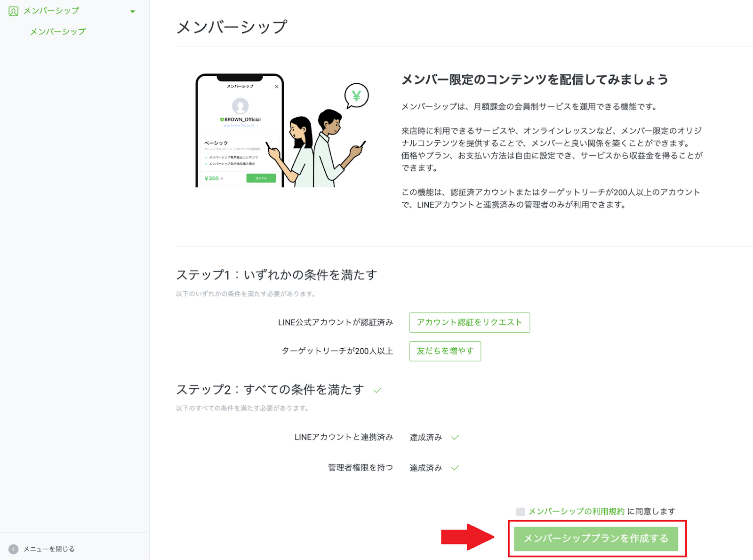Click the 管理者権限を持つ label
This screenshot has width=753, height=560.
[x=360, y=468]
